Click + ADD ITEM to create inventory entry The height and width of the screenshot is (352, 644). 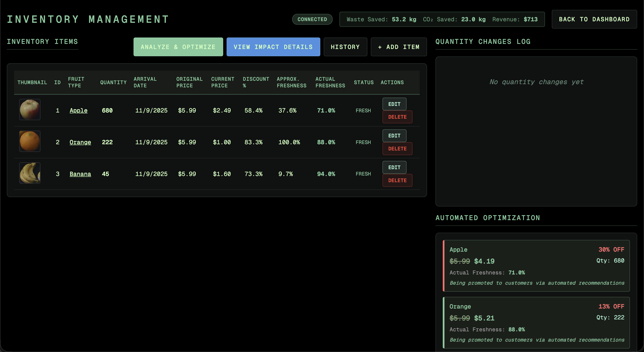pyautogui.click(x=398, y=47)
